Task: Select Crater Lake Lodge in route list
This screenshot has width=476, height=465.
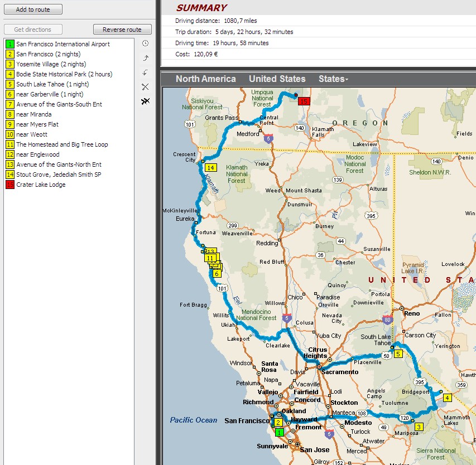Action: coord(41,185)
